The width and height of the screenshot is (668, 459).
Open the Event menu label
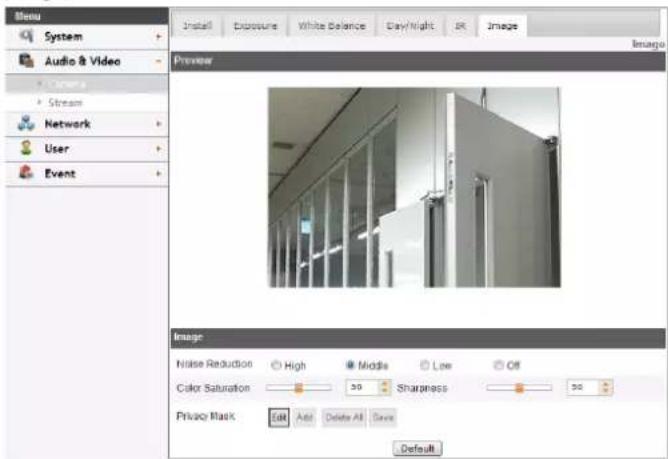(60, 173)
